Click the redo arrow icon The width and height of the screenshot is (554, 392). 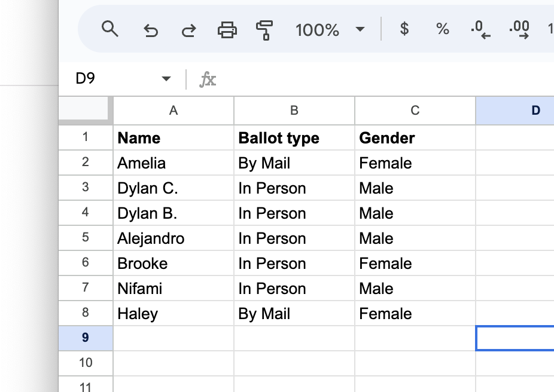tap(189, 30)
